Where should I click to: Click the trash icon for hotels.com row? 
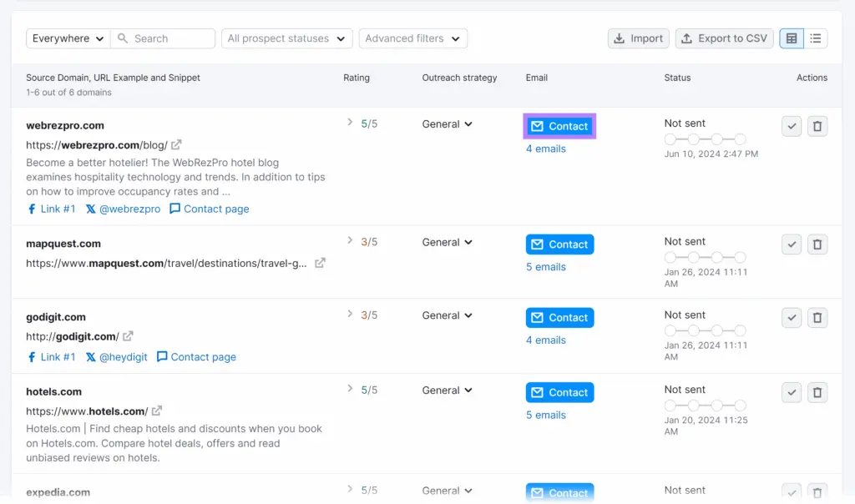pyautogui.click(x=817, y=392)
